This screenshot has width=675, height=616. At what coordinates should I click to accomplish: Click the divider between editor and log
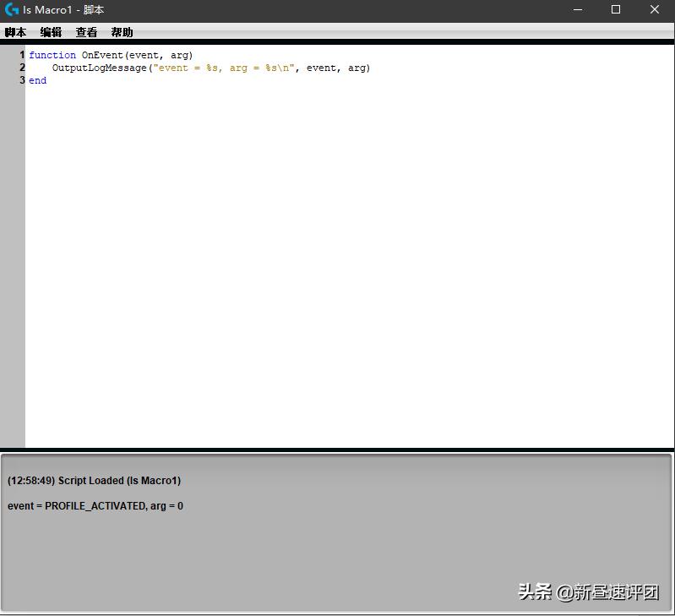click(x=338, y=450)
